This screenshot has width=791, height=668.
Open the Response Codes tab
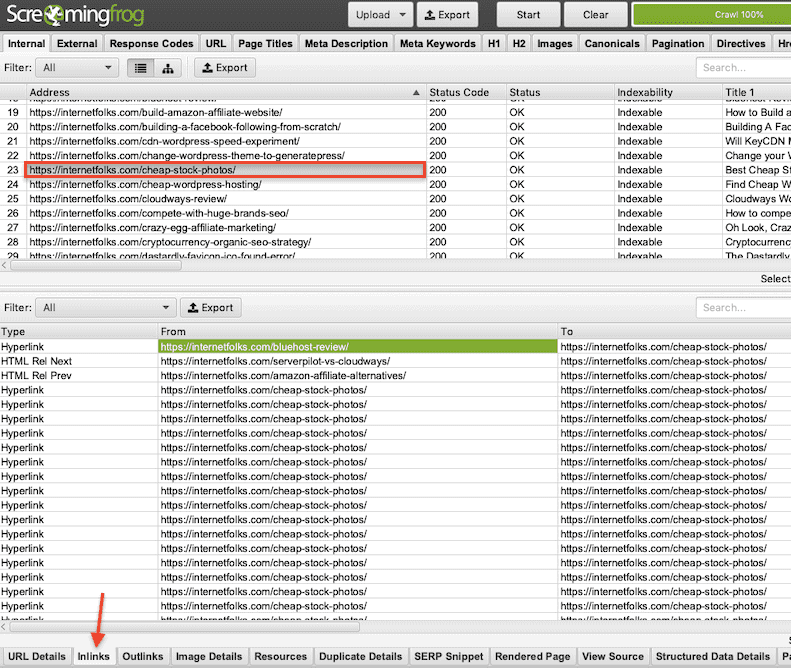(151, 43)
